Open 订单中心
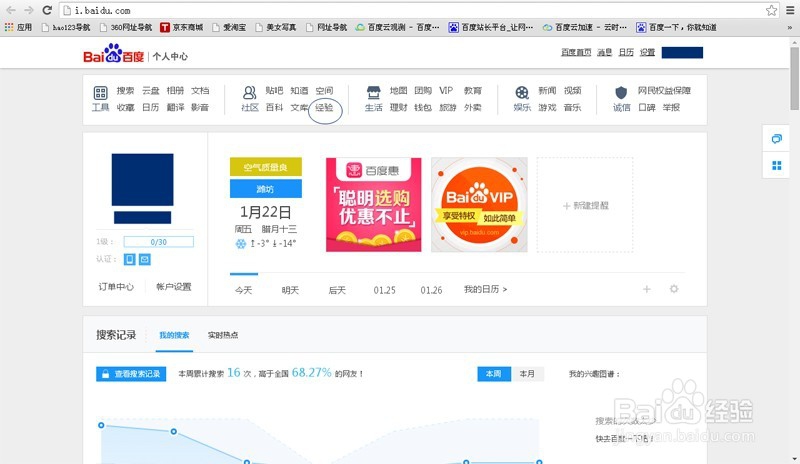The width and height of the screenshot is (800, 464). tap(116, 287)
